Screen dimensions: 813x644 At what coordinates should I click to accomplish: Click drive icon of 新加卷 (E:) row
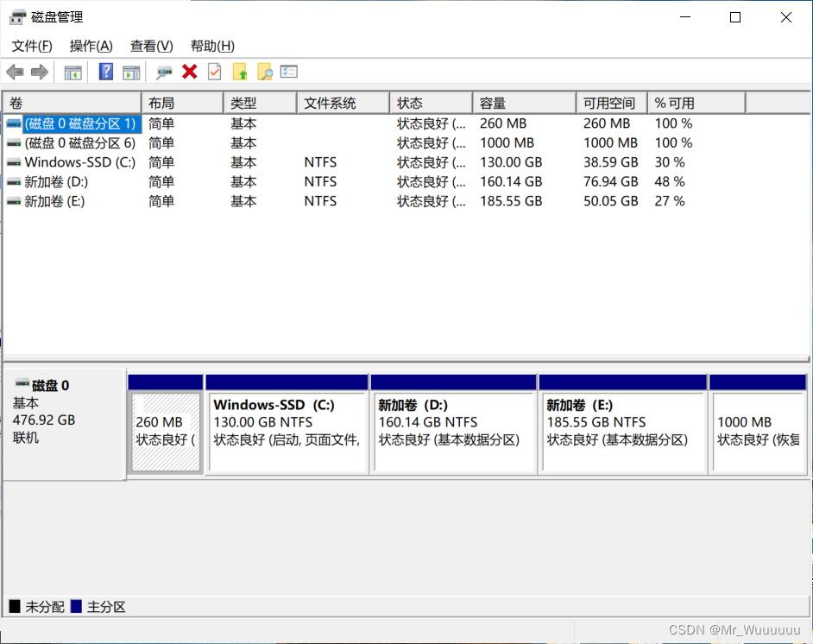14,202
